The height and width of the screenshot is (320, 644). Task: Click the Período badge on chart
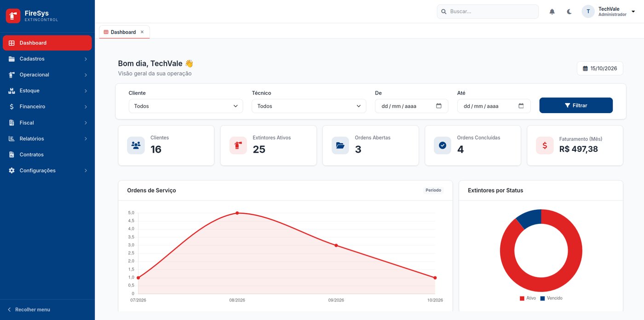pyautogui.click(x=433, y=190)
